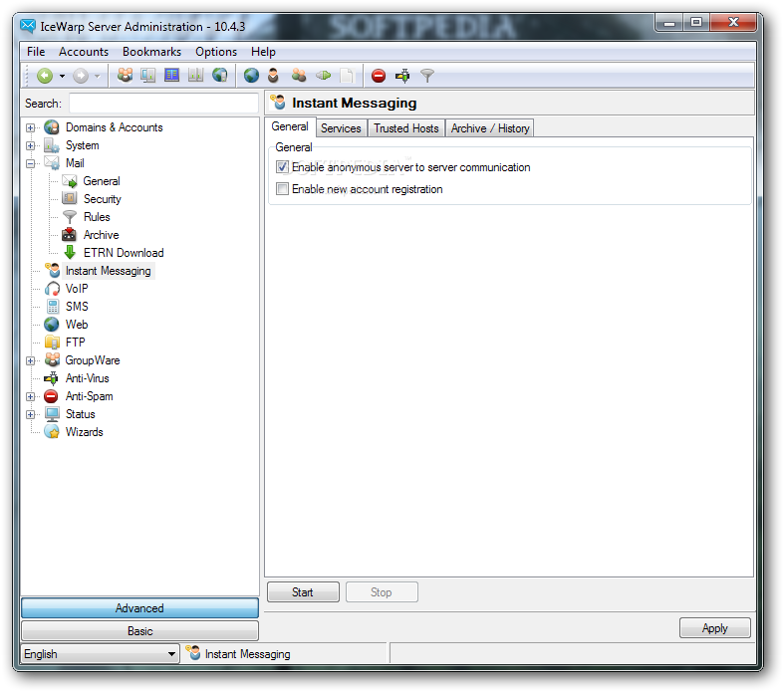Viewport: 784px width, 692px height.
Task: Click the blank document toolbar icon
Action: pyautogui.click(x=346, y=76)
